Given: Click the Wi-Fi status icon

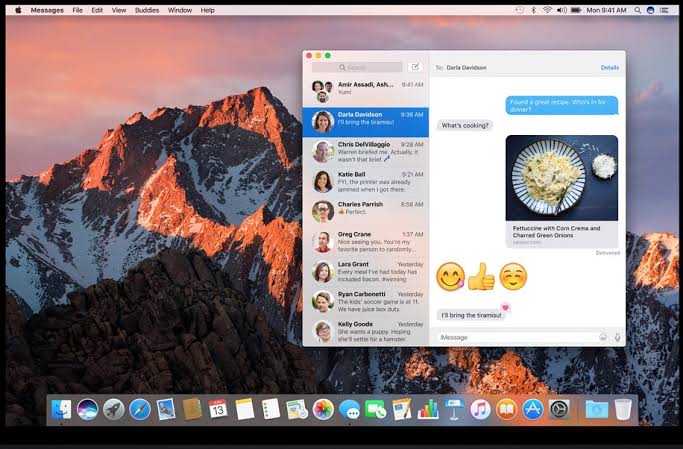Looking at the screenshot, I should (547, 10).
